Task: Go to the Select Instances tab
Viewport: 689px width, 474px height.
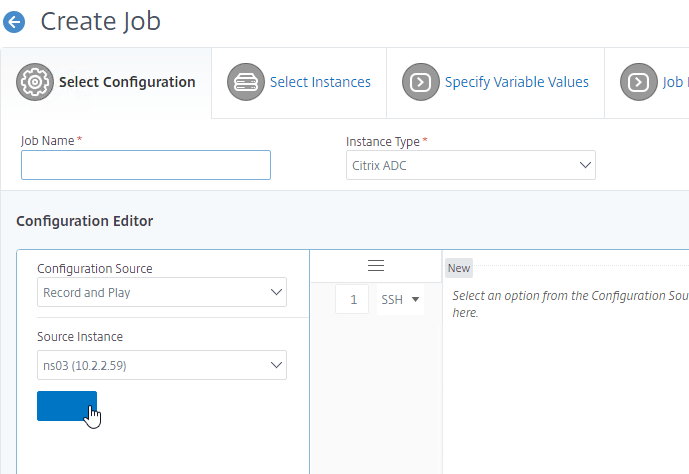Action: tap(320, 82)
